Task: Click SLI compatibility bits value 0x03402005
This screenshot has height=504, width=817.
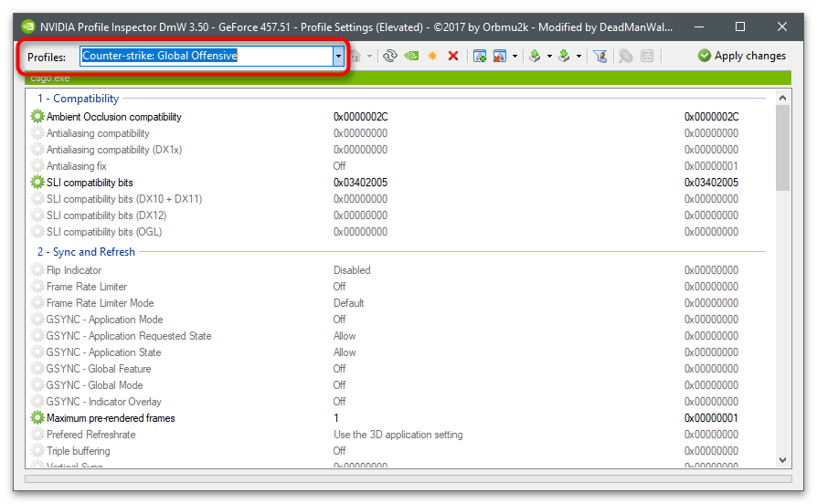Action: tap(361, 183)
